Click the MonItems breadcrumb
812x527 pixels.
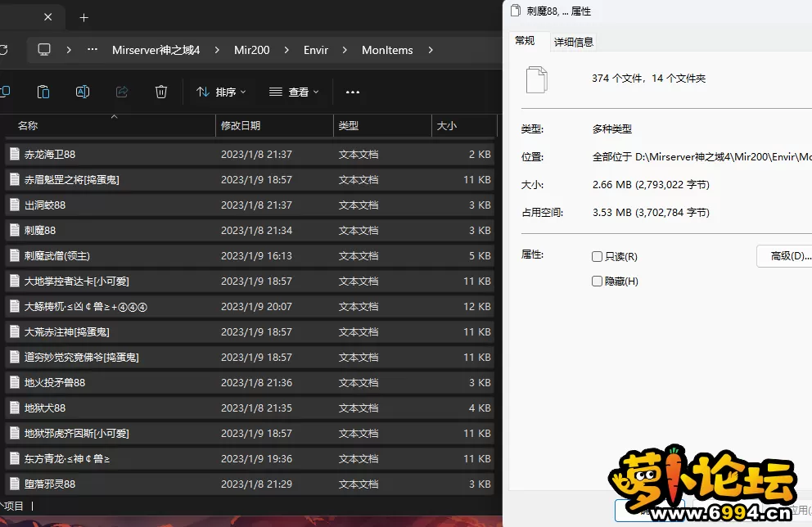pos(387,50)
